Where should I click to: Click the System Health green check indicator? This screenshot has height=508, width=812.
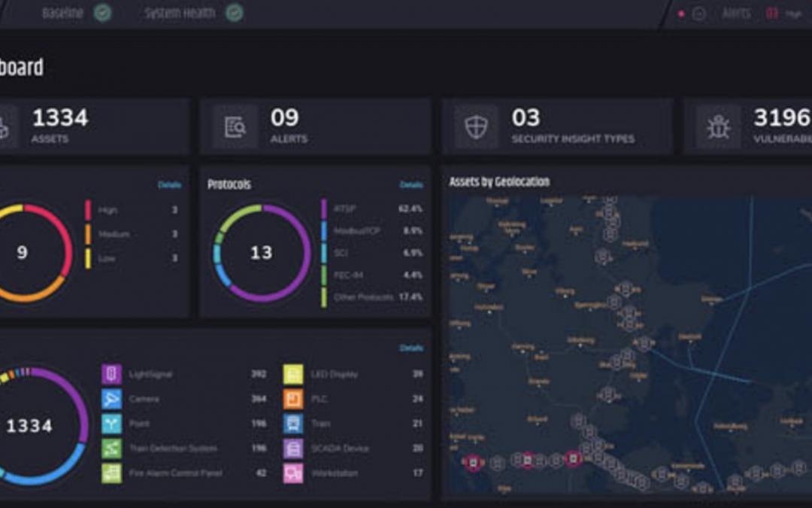[235, 13]
